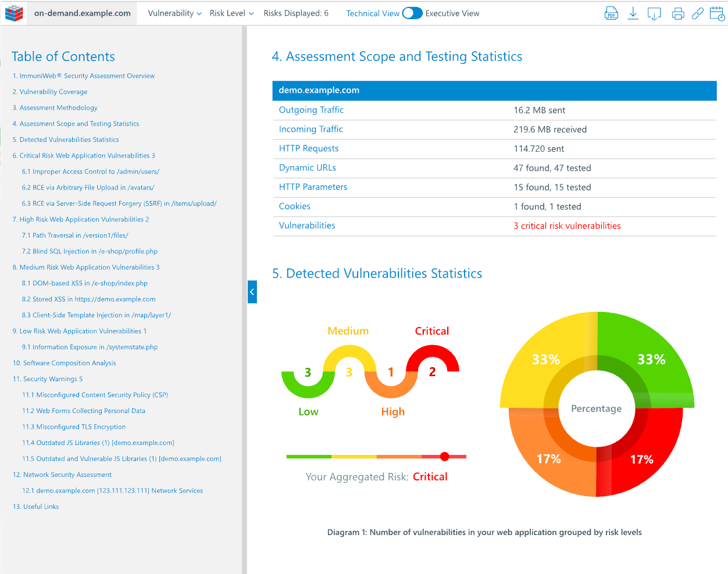Click the demo.example.com table header

click(x=494, y=91)
